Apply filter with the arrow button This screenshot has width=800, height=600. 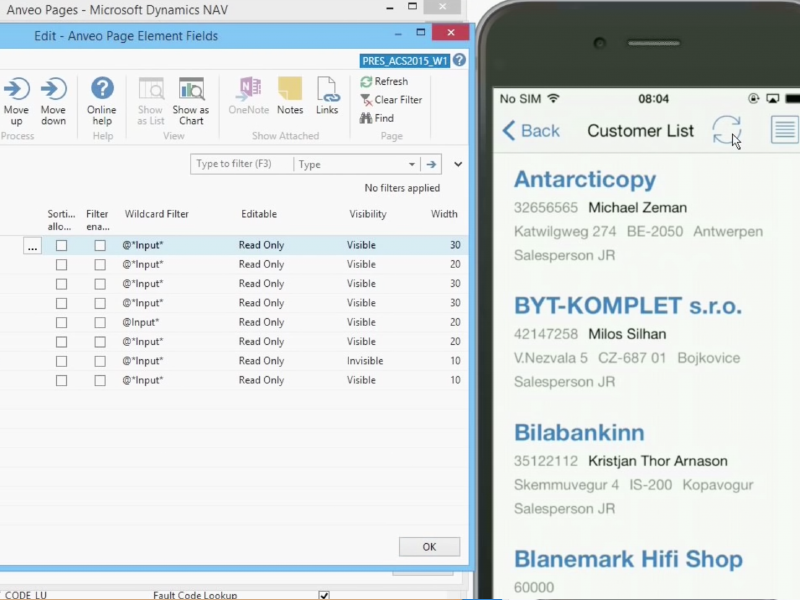(431, 164)
